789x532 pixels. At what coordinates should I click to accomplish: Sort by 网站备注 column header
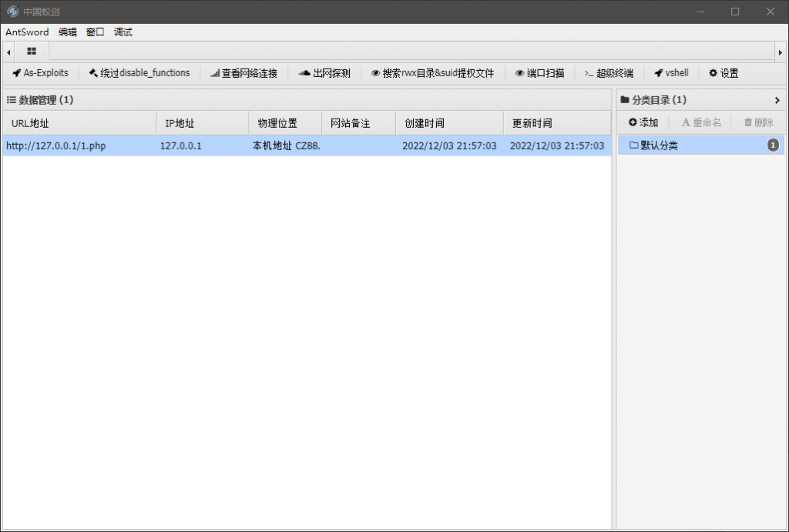(x=359, y=123)
